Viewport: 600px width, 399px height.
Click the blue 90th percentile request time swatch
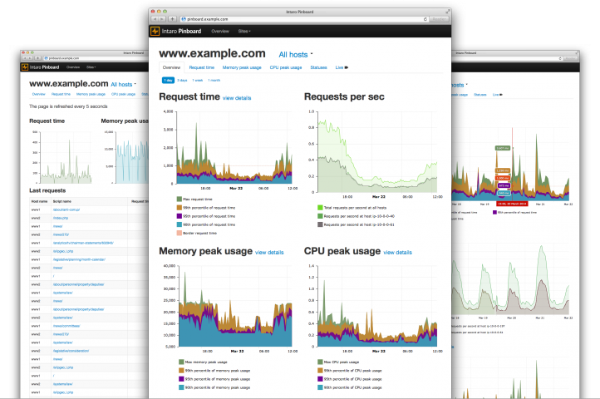pos(179,224)
